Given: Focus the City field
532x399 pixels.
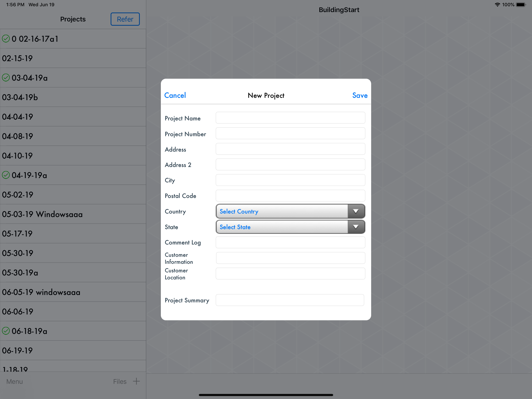Looking at the screenshot, I should click(290, 180).
